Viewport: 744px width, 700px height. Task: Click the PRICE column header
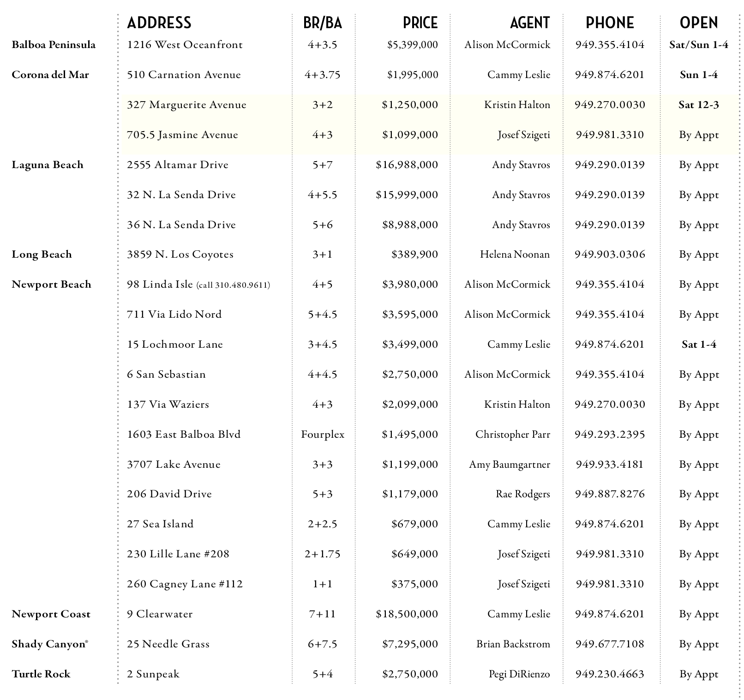[420, 23]
